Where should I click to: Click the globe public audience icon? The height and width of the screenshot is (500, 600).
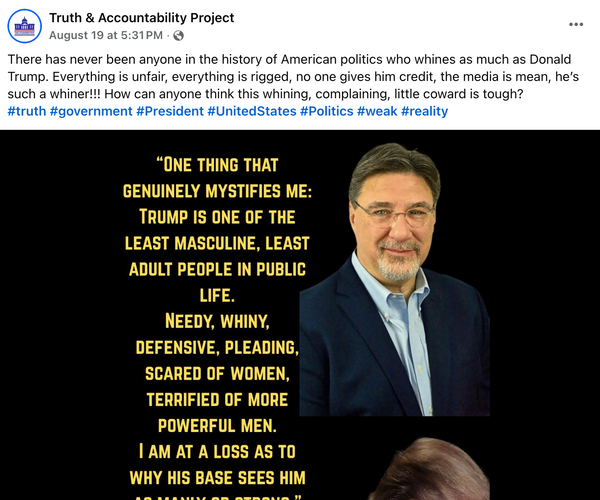pyautogui.click(x=178, y=36)
